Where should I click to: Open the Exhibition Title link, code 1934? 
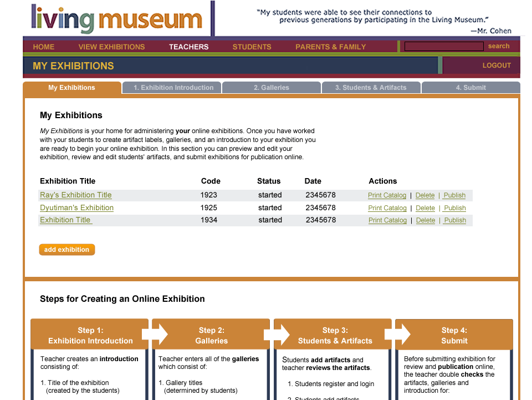pos(66,220)
